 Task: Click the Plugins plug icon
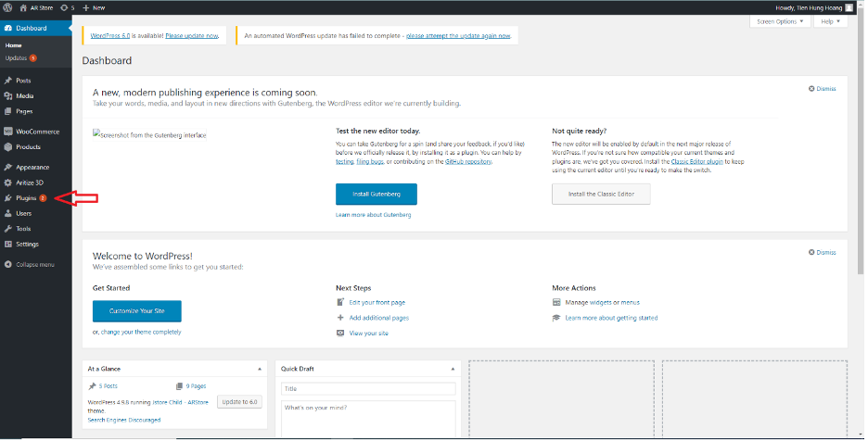pyautogui.click(x=7, y=198)
